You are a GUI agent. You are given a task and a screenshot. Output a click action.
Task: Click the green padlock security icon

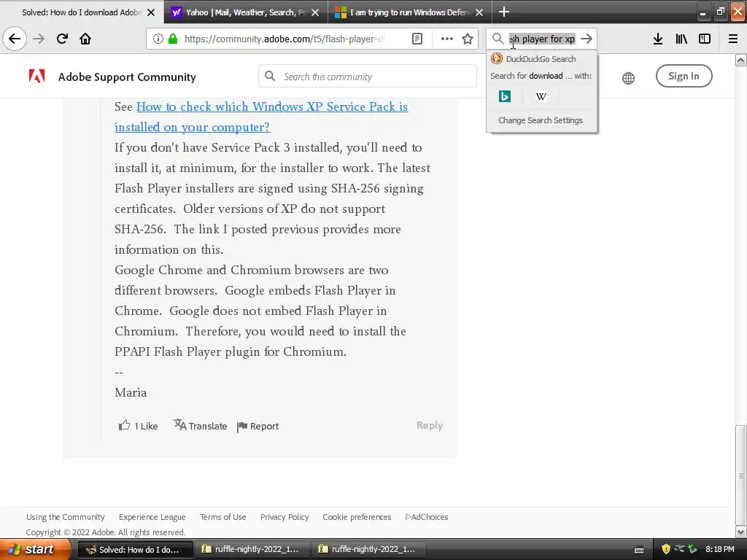tap(173, 39)
